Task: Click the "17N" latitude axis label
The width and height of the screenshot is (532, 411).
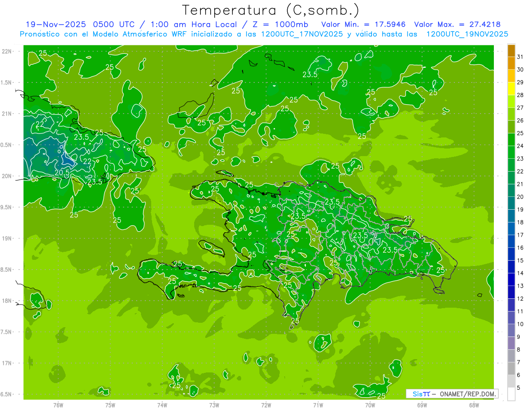Action: point(7,363)
